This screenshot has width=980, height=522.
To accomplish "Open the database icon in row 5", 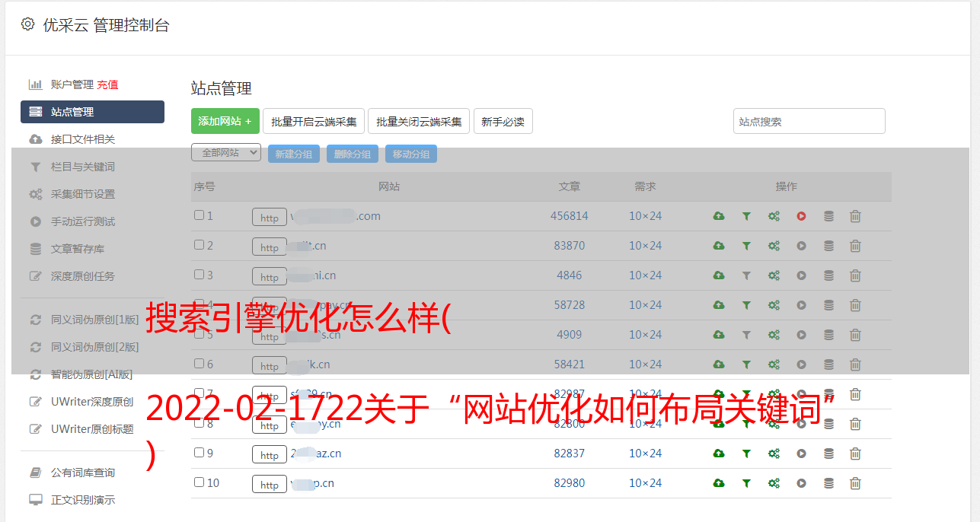I will 828,335.
